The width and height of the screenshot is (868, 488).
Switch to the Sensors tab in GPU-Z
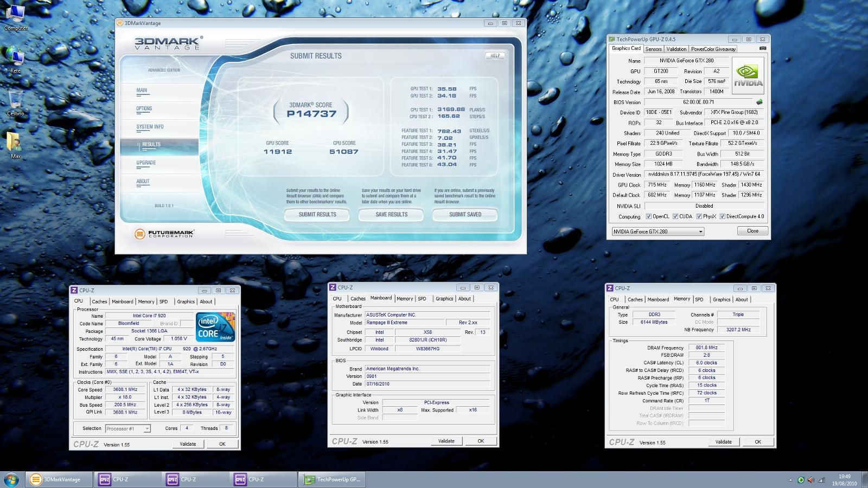(x=653, y=49)
